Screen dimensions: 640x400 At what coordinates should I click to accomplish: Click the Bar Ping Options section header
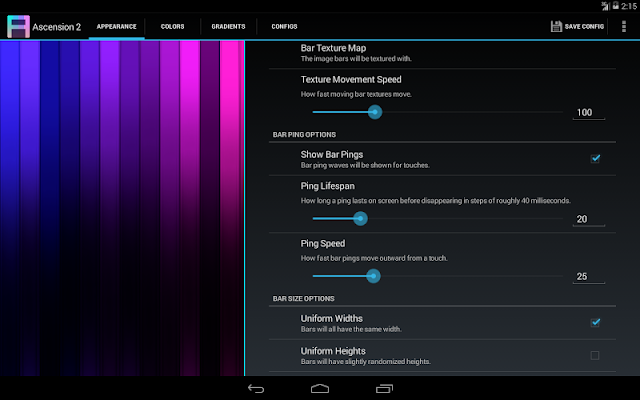point(304,135)
